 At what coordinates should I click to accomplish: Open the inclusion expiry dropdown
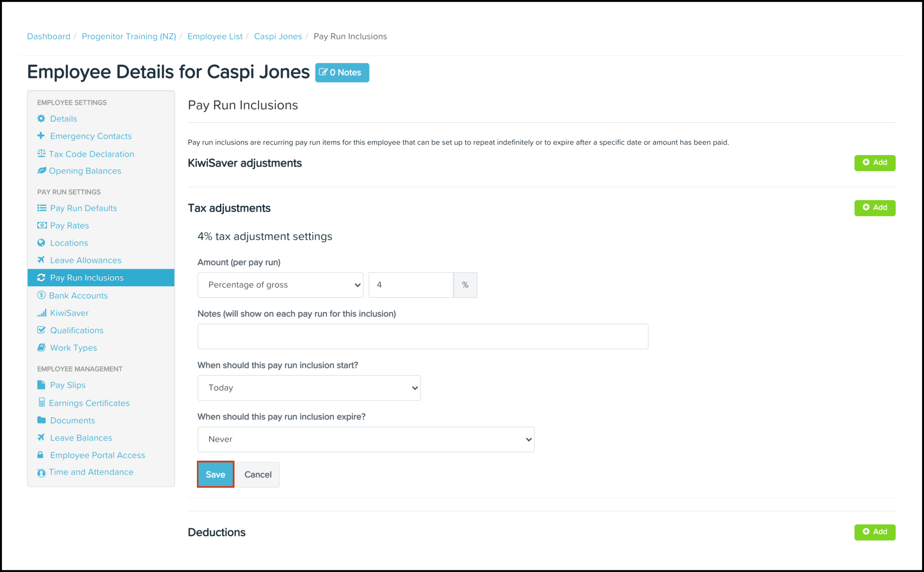pyautogui.click(x=366, y=439)
